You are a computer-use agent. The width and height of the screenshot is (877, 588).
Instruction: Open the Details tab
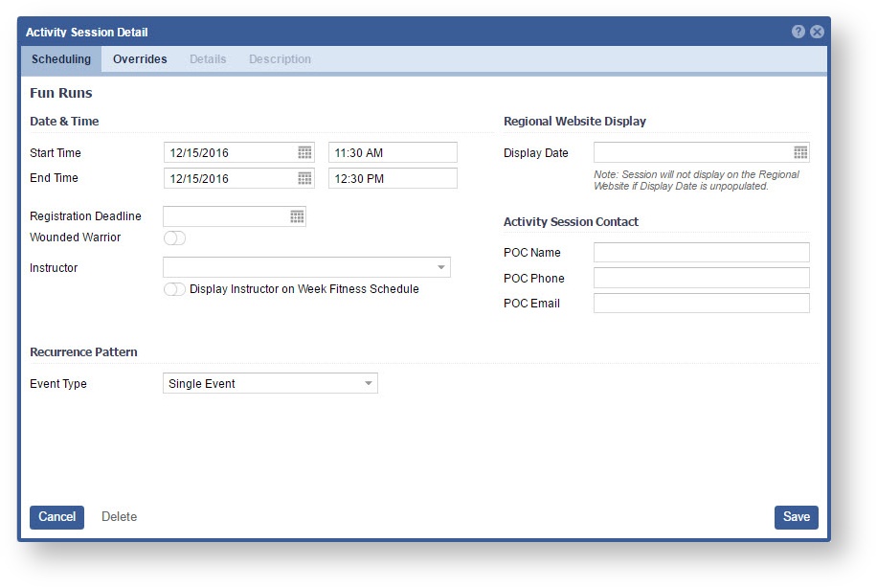coord(208,59)
